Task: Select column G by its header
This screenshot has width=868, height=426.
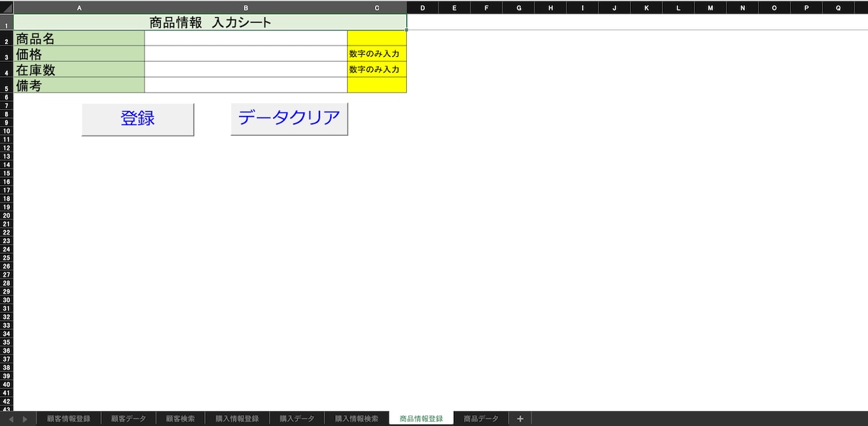Action: [519, 7]
